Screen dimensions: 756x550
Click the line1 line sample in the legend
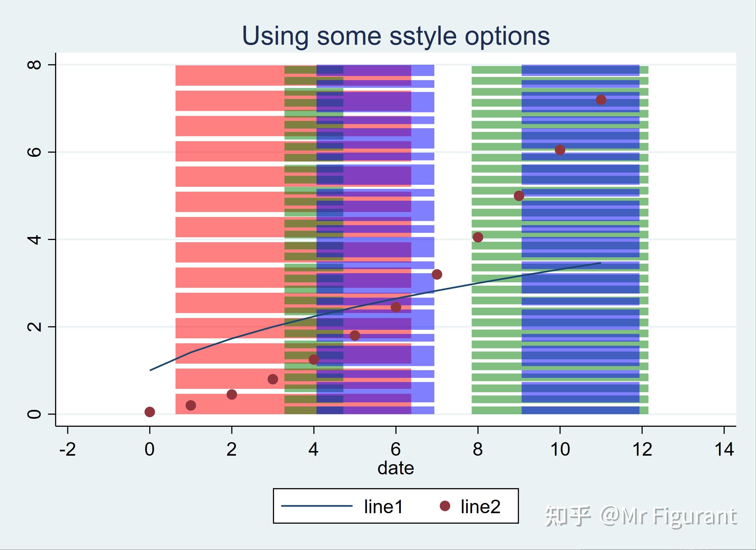[317, 506]
